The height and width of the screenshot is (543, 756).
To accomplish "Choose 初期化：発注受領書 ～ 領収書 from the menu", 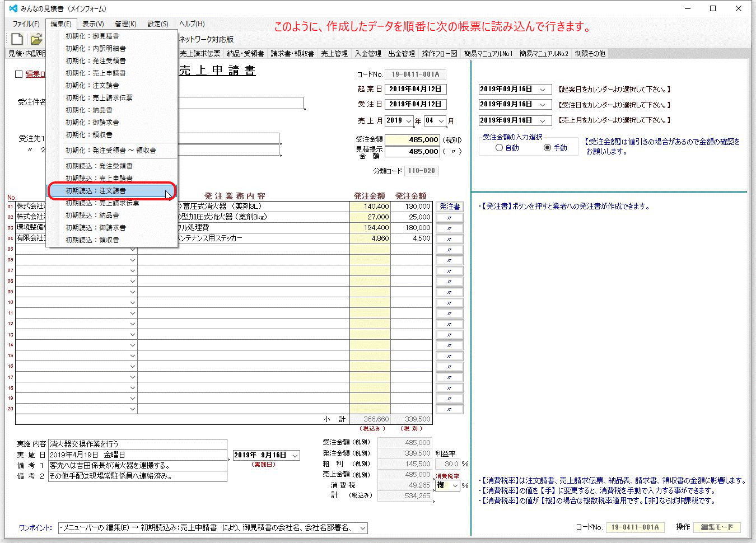I will [112, 151].
